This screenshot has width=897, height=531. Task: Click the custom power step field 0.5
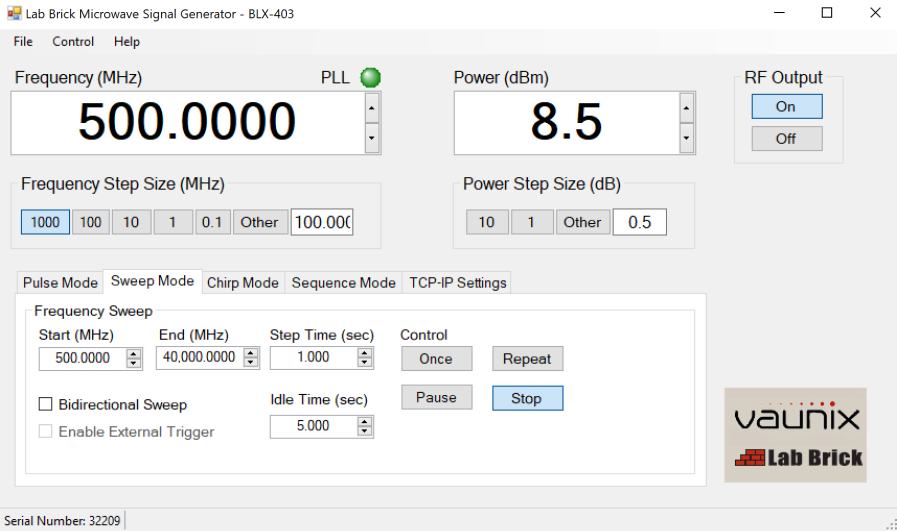point(640,222)
